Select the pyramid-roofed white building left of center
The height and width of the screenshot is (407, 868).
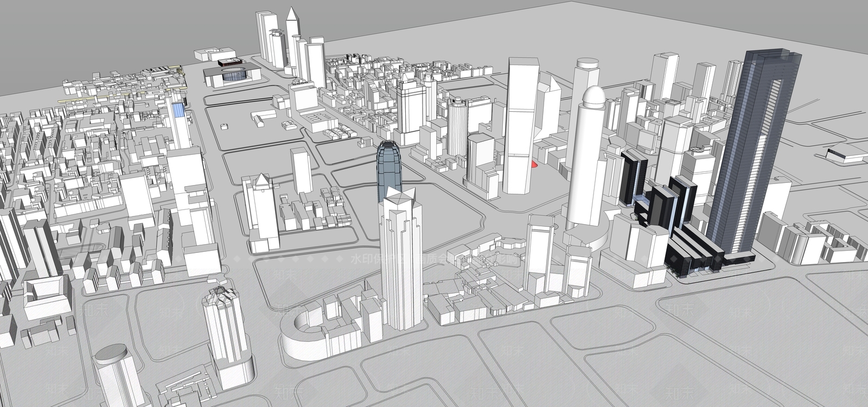[261, 212]
